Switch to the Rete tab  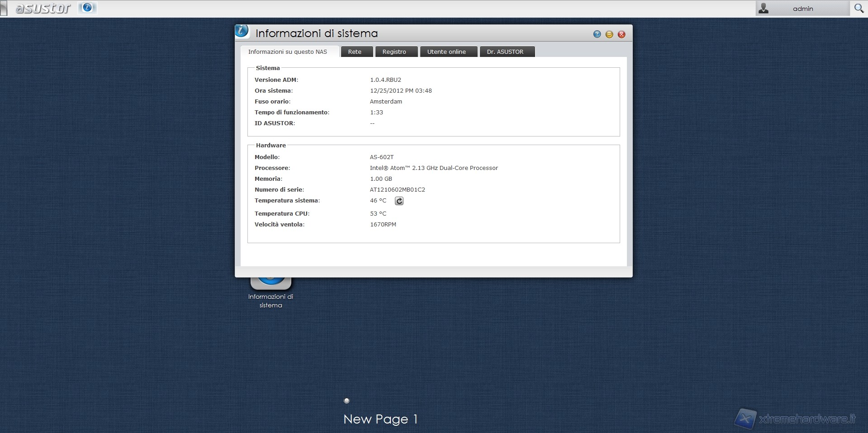355,52
